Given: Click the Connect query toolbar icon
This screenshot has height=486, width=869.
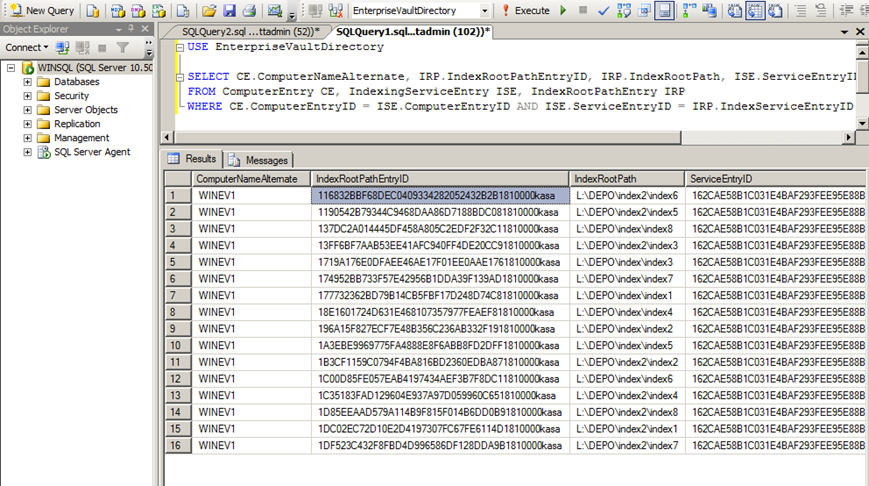Looking at the screenshot, I should [x=315, y=10].
